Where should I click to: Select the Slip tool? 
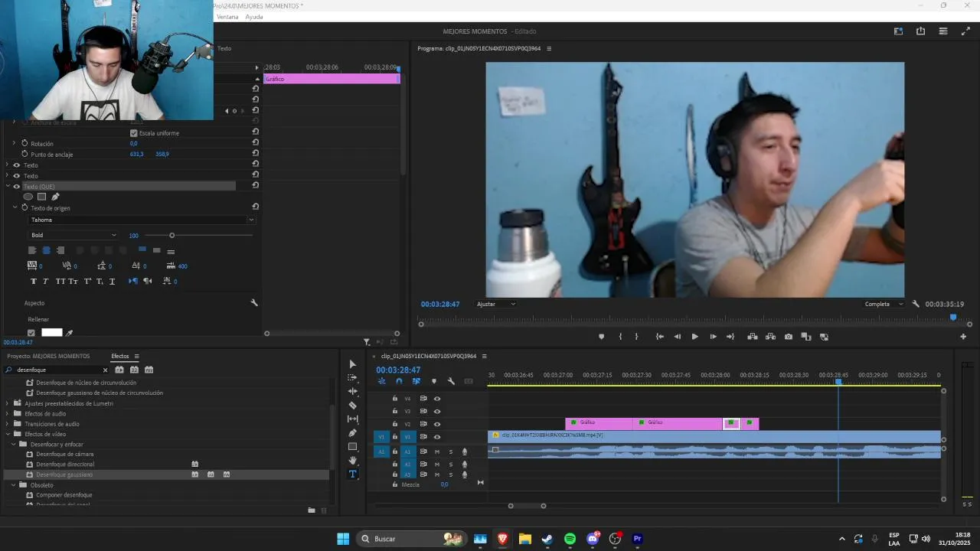point(352,419)
